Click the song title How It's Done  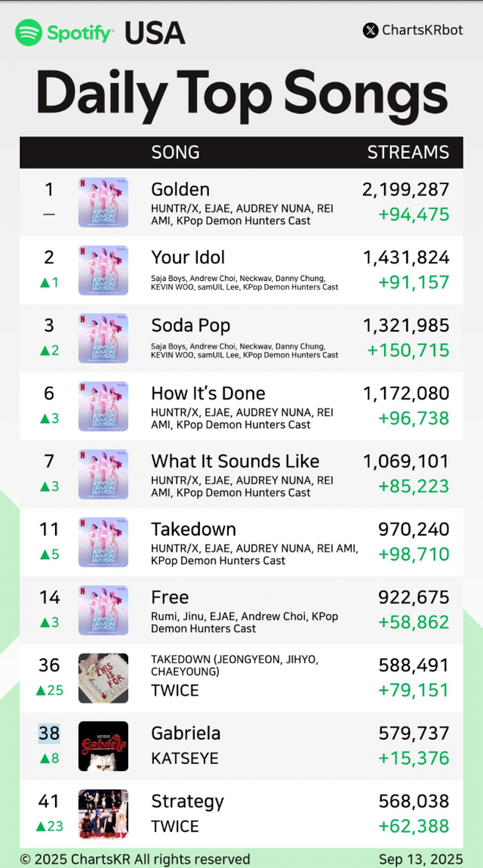pos(208,394)
